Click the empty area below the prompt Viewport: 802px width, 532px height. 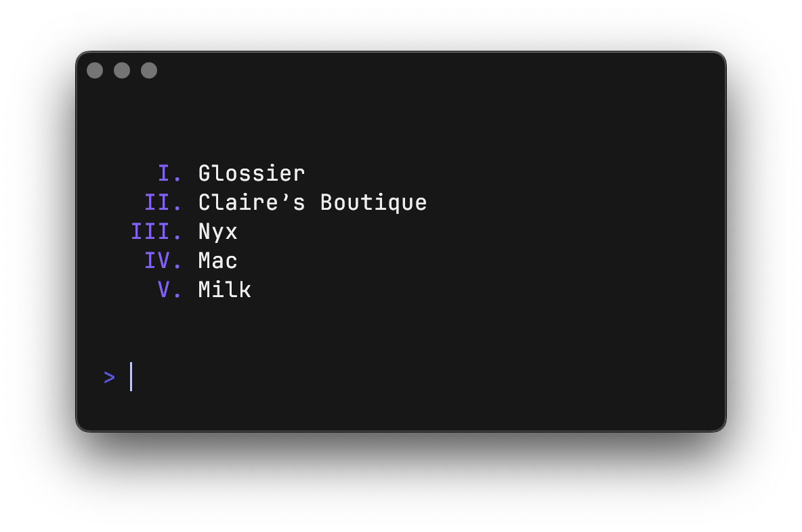401,409
